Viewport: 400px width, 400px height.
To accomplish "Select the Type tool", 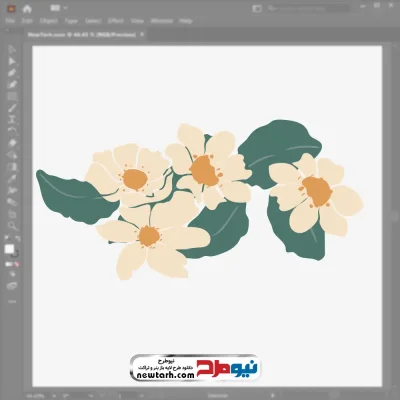I will 12,119.
